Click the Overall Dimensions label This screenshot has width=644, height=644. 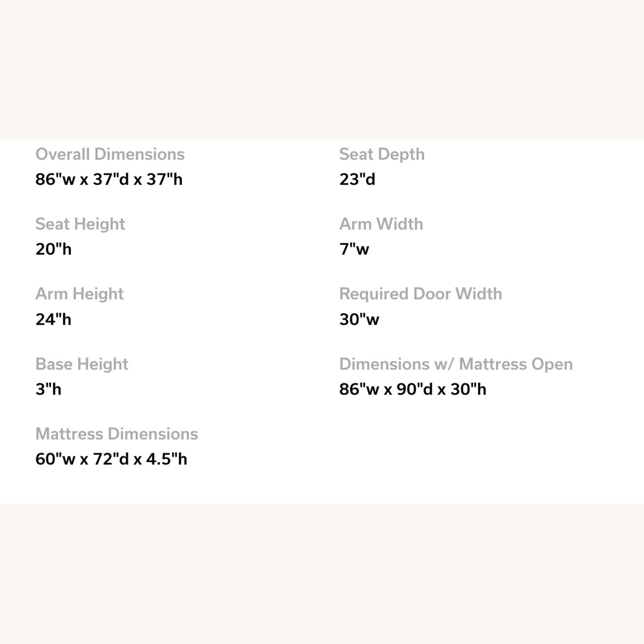[x=110, y=154]
